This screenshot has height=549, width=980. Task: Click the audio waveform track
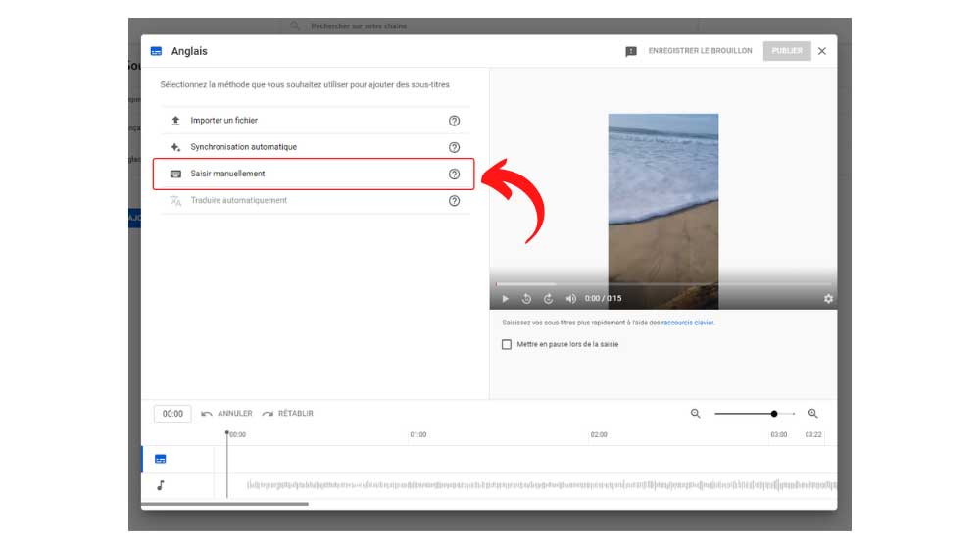click(x=541, y=485)
